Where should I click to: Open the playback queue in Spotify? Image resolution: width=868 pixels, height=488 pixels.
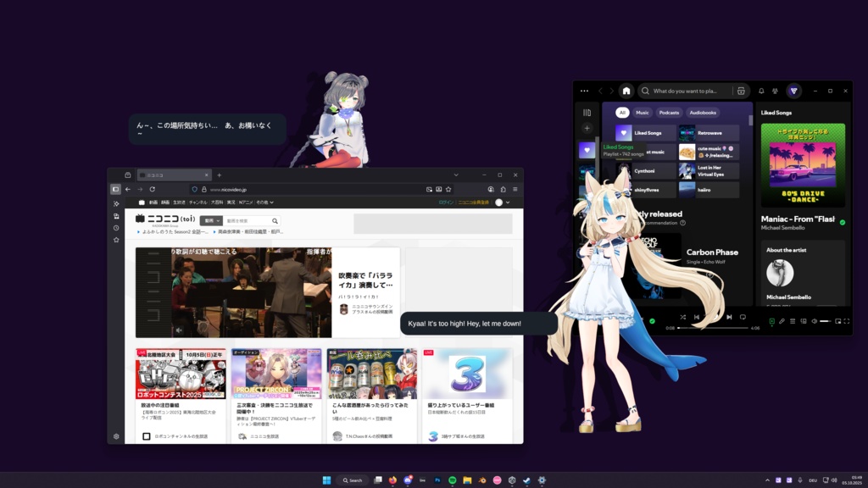(793, 321)
